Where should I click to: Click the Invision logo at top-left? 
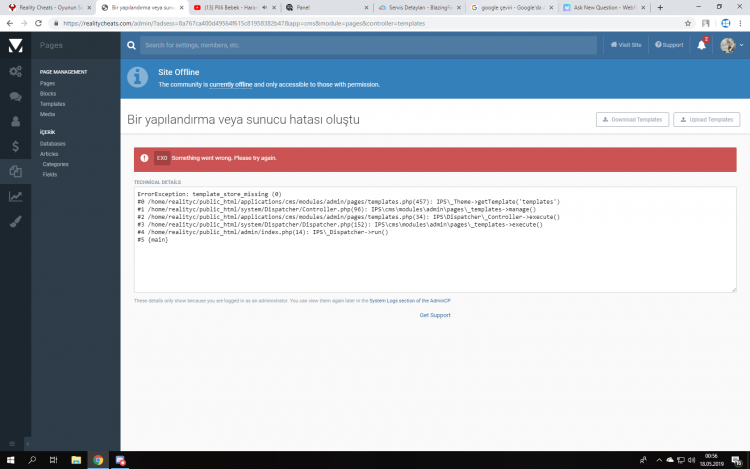15,45
